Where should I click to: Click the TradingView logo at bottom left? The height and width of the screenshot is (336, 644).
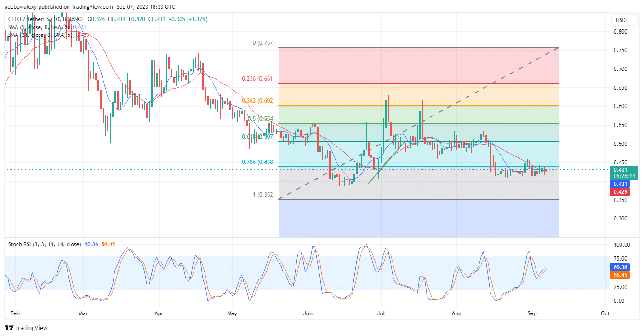pos(26,328)
